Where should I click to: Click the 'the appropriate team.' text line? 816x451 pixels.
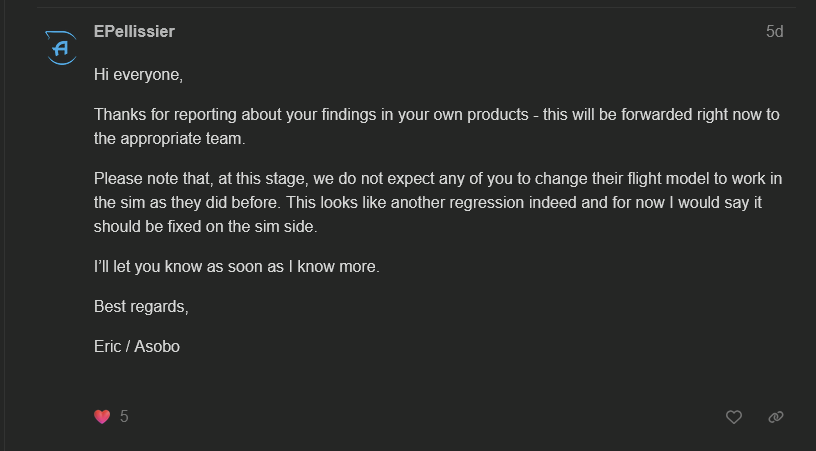pyautogui.click(x=170, y=138)
